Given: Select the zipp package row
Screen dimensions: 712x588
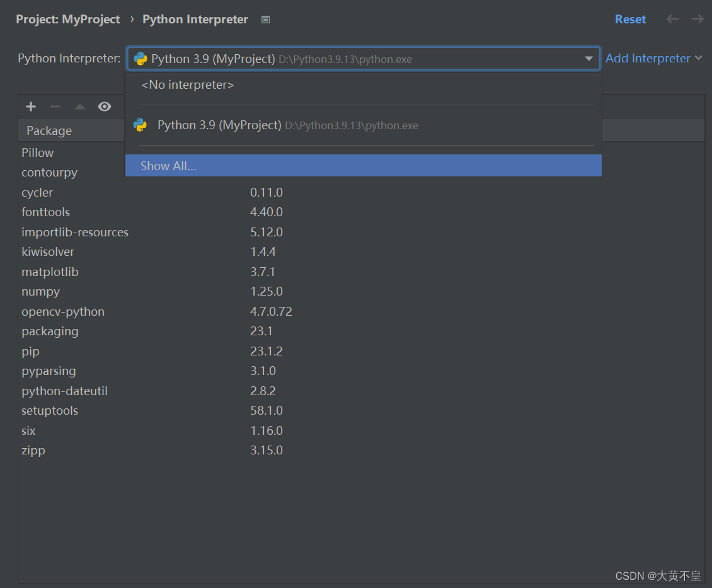Looking at the screenshot, I should click(x=362, y=451).
